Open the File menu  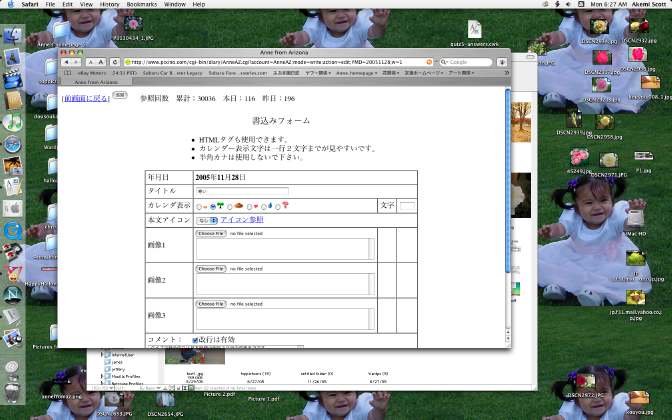click(50, 4)
